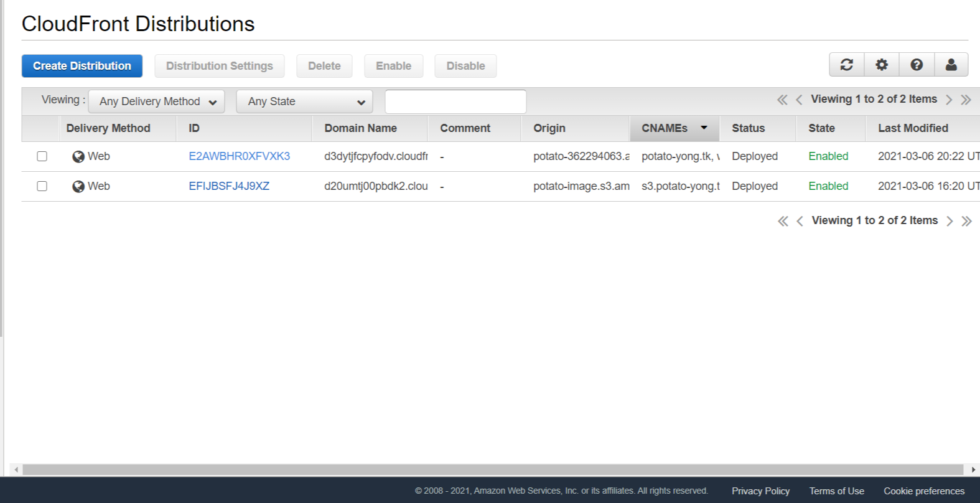
Task: Click CNAME potato-yong.tk cell
Action: [x=680, y=156]
